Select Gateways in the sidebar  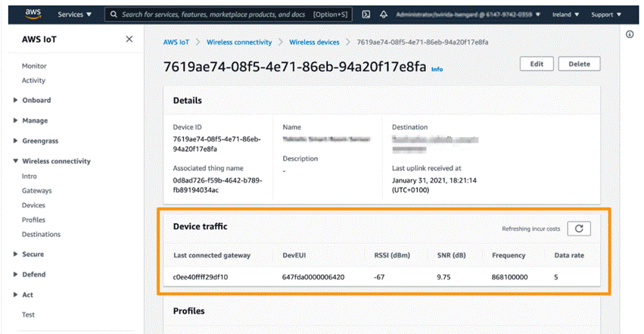pyautogui.click(x=37, y=191)
